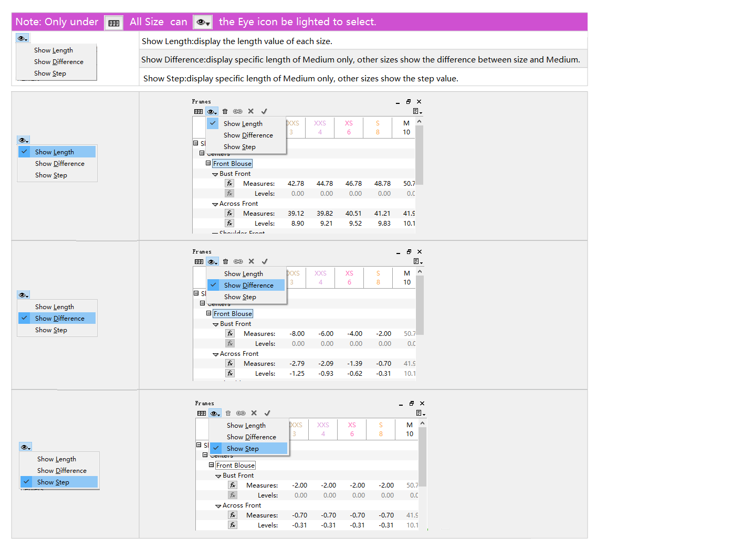Uncheck Show Length in the Frames panel dropdown menu
The height and width of the screenshot is (560, 753).
click(243, 124)
